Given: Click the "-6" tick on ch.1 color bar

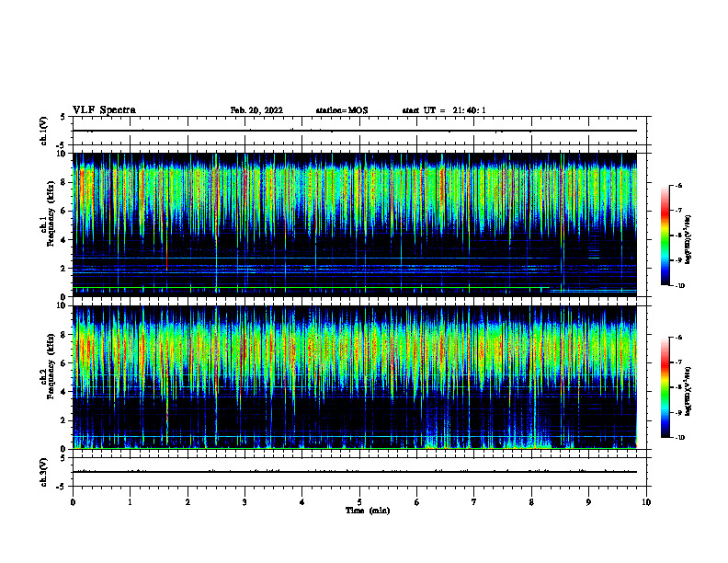Looking at the screenshot, I should [x=678, y=185].
